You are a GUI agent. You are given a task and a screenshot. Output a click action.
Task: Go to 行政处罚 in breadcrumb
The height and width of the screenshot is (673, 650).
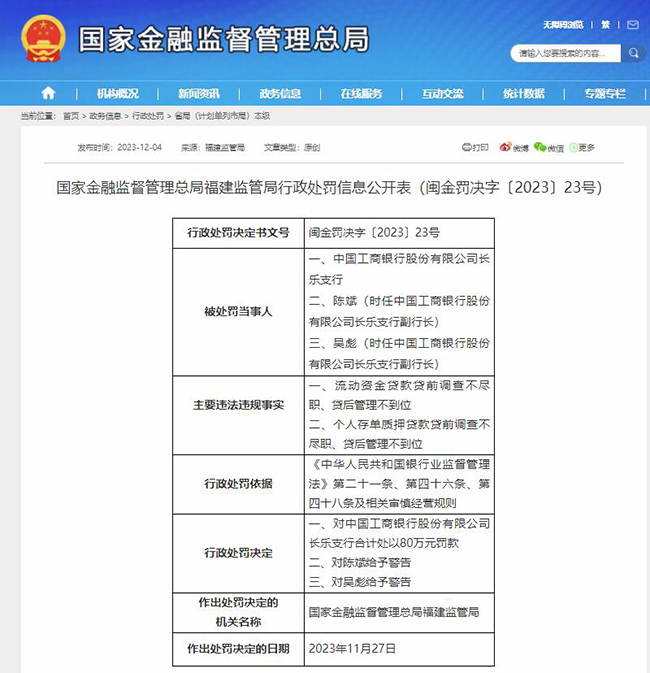(148, 116)
